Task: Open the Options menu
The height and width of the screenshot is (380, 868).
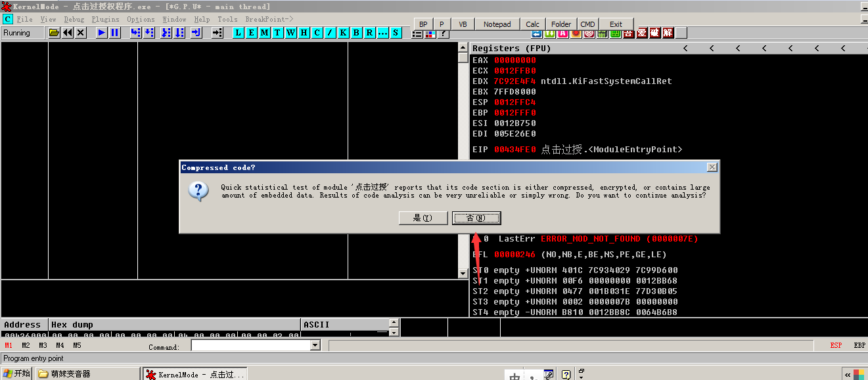Action: pos(141,19)
